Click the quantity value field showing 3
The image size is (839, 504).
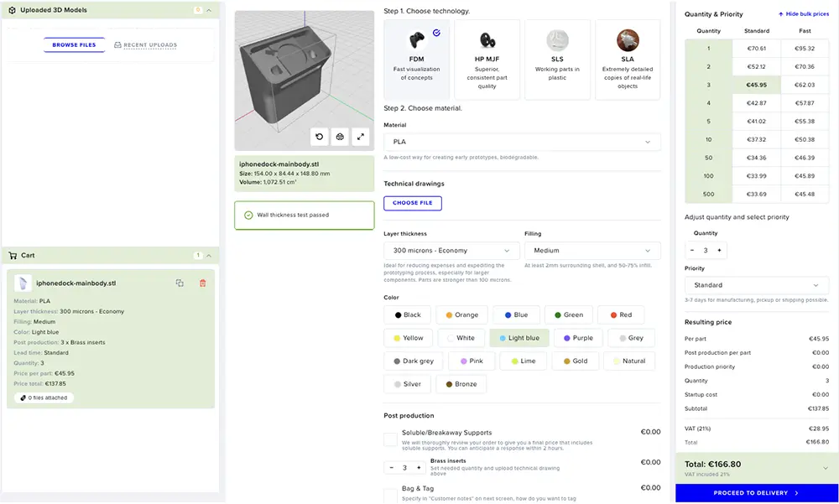(706, 251)
